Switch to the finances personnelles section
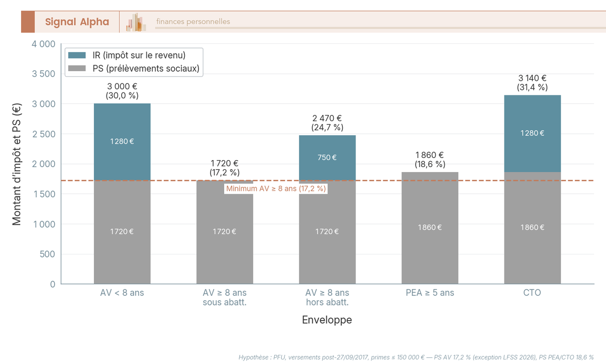Viewport: 606px width, 364px height. (193, 22)
